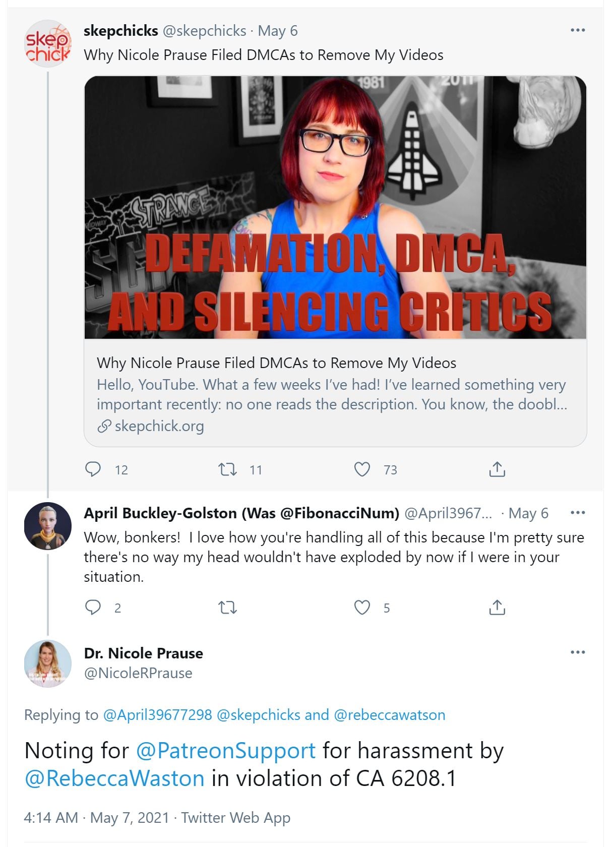
Task: Share April Buckley-Golston's reply
Action: pyautogui.click(x=497, y=607)
